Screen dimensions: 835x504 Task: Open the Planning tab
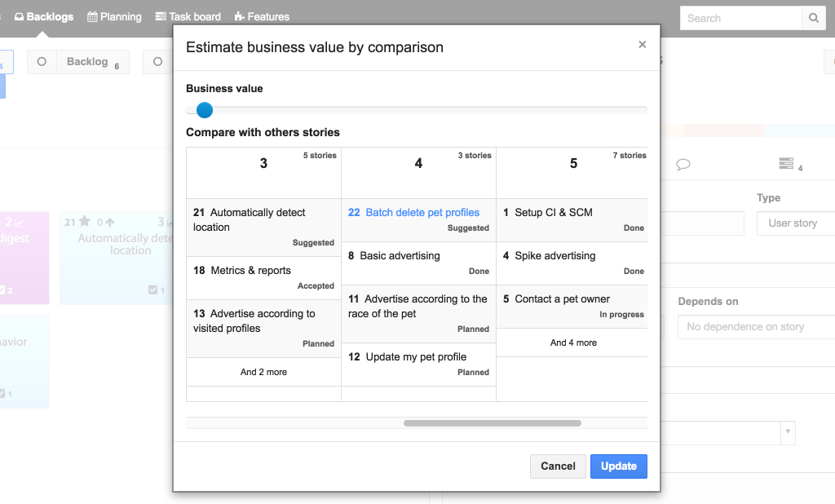coord(114,16)
